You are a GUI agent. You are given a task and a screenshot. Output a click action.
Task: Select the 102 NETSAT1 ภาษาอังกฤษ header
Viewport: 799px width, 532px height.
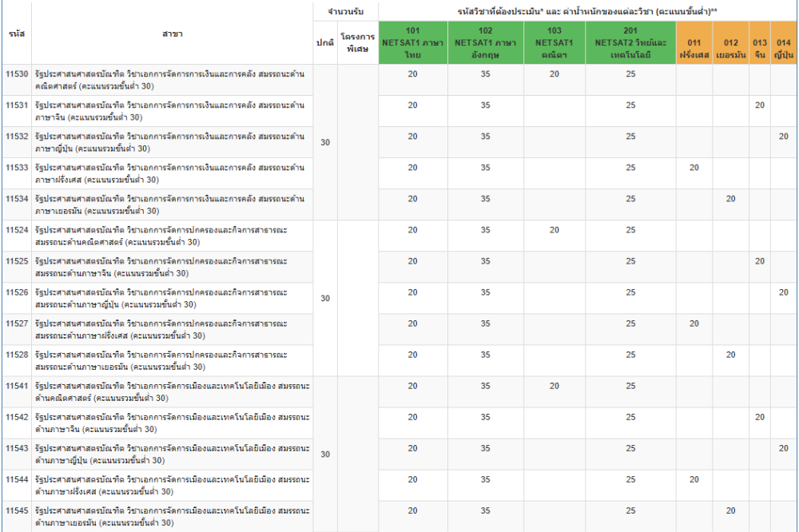485,42
